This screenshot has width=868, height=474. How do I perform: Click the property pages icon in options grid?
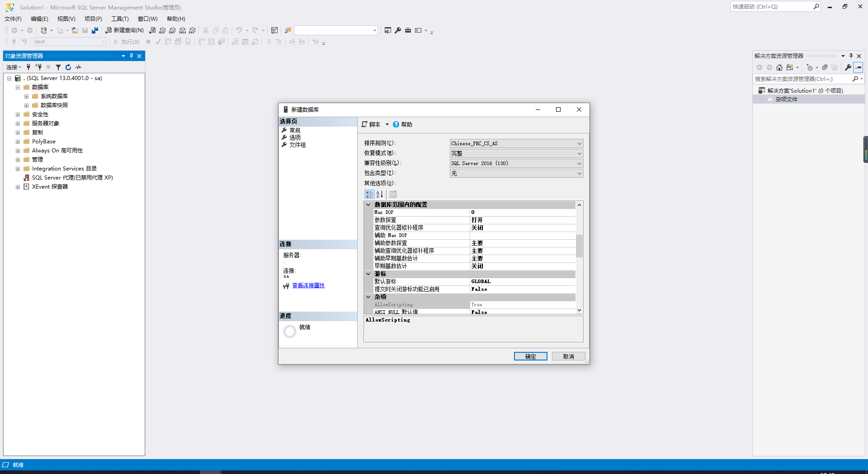click(x=393, y=194)
